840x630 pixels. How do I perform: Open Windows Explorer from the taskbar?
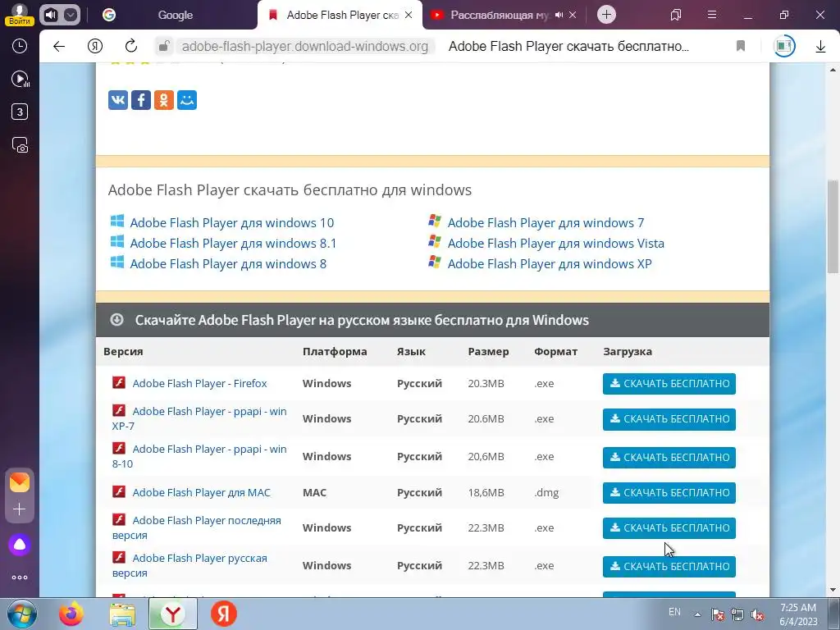[122, 614]
